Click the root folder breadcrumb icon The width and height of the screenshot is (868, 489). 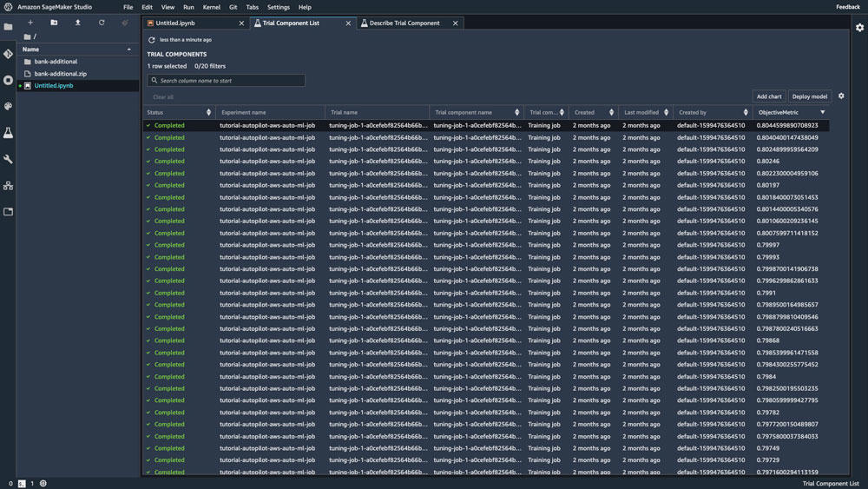[x=27, y=36]
